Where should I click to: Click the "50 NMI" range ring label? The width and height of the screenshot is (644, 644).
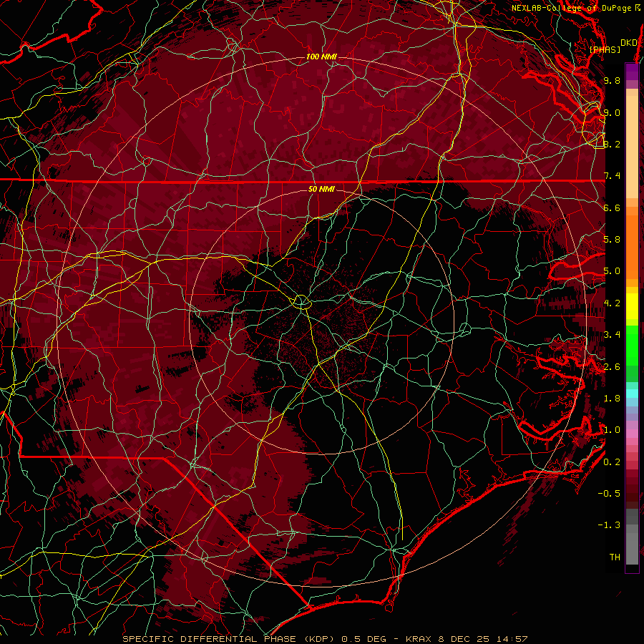321,189
